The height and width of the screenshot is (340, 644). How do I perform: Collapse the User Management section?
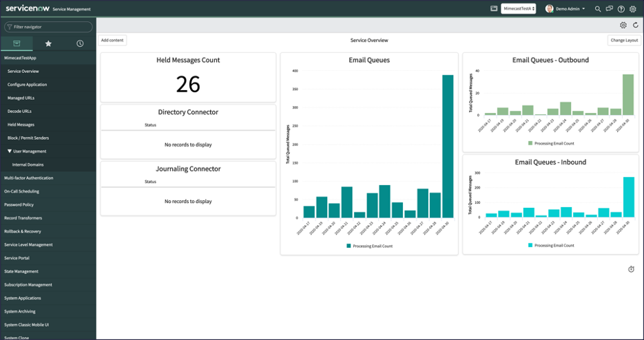coord(10,151)
